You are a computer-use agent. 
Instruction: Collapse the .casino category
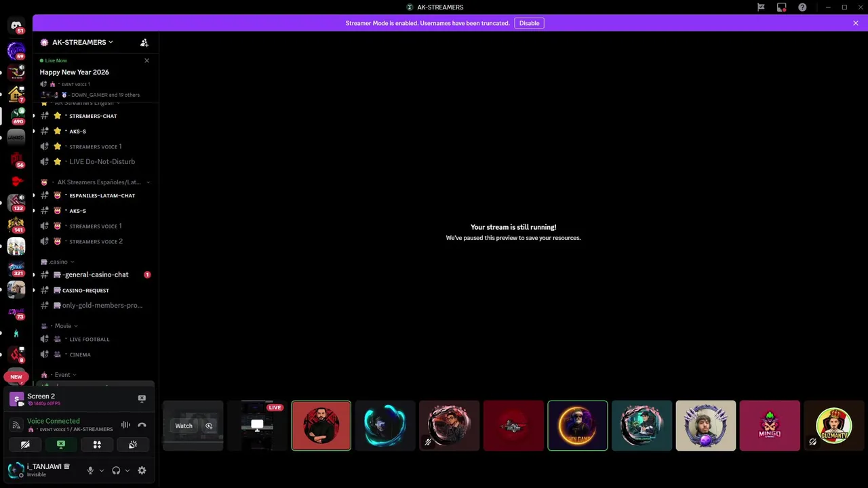click(58, 262)
